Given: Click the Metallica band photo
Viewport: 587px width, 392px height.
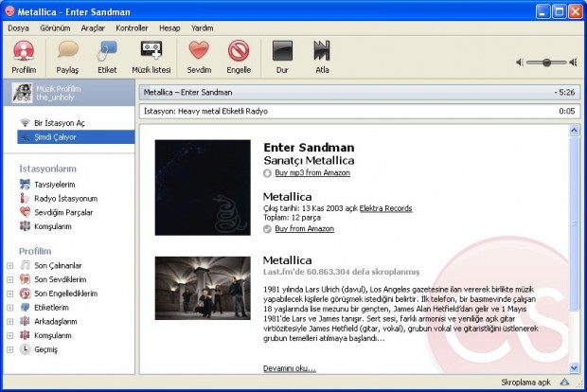Looking at the screenshot, I should coord(203,288).
